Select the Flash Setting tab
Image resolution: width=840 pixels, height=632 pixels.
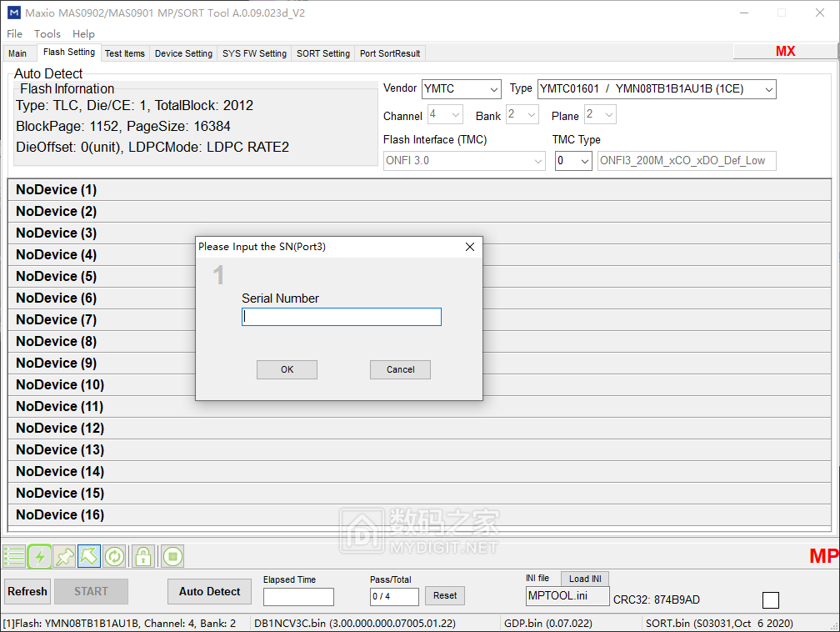[x=69, y=52]
